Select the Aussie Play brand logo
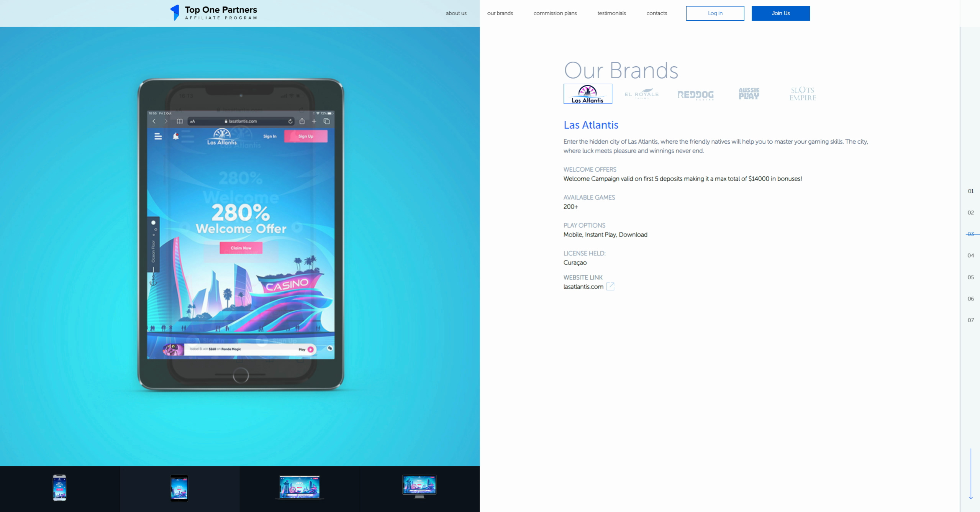The width and height of the screenshot is (980, 512). point(749,94)
